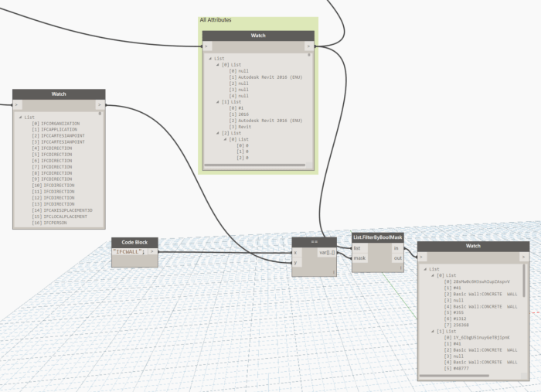Click the left Watch node output port

tap(99, 104)
